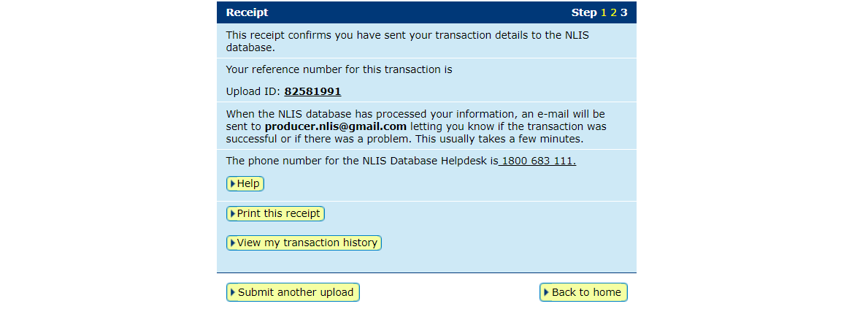
Task: Go to Step 1
Action: click(x=604, y=12)
